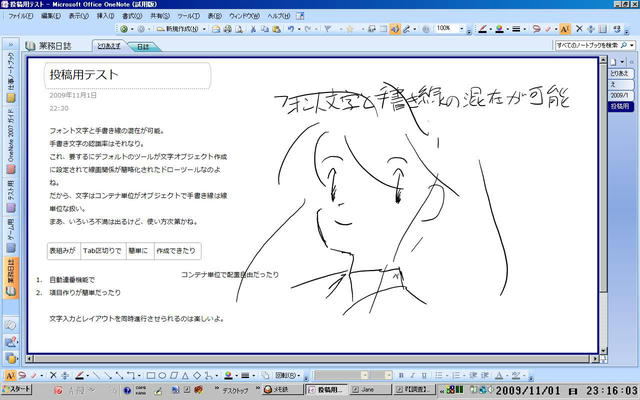The image size is (640, 400).
Task: Open the search scope dropdown arrow
Action: (632, 45)
